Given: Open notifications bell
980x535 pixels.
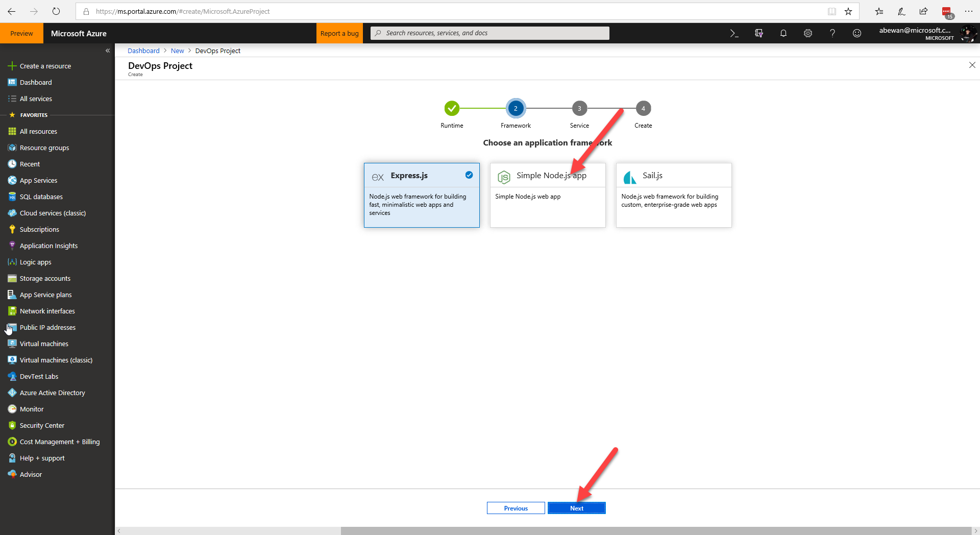Looking at the screenshot, I should point(783,33).
